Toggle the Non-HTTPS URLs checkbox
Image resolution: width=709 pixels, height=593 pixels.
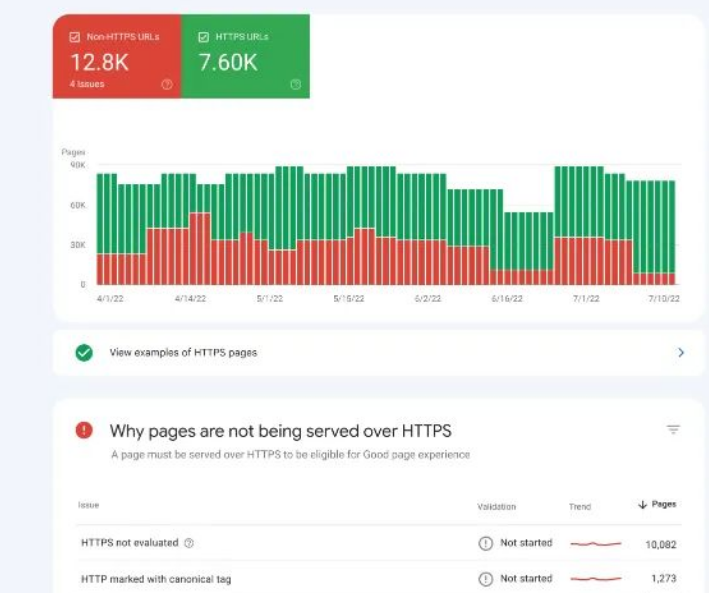point(74,37)
